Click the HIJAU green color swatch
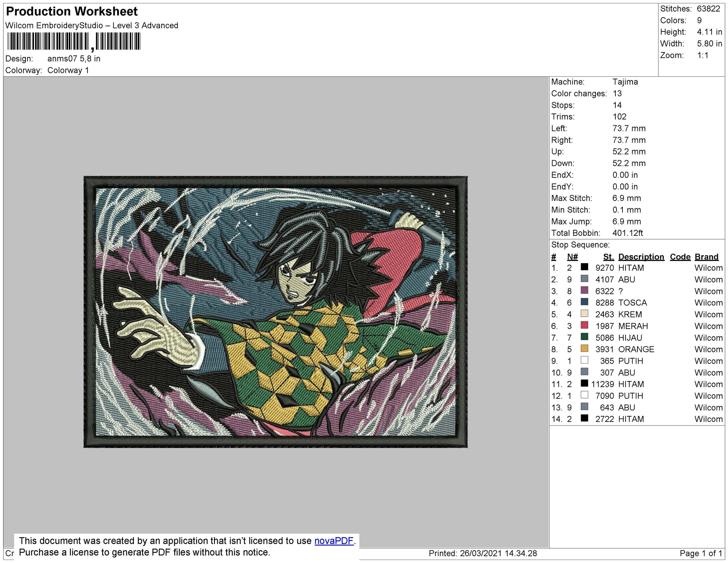Viewport: 728px width, 563px height. point(584,337)
